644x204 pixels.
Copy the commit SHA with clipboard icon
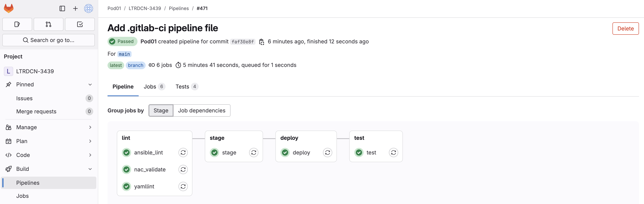pyautogui.click(x=261, y=42)
